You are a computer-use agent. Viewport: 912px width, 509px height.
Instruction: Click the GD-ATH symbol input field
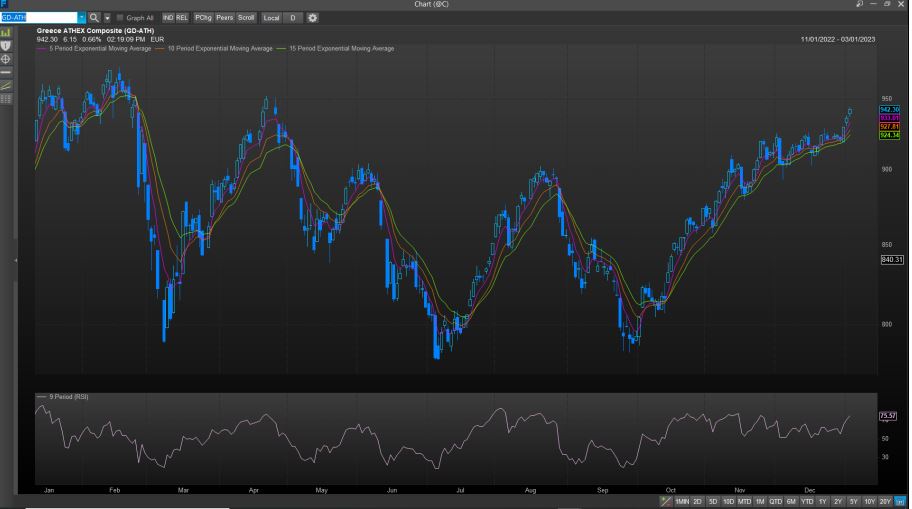point(38,18)
